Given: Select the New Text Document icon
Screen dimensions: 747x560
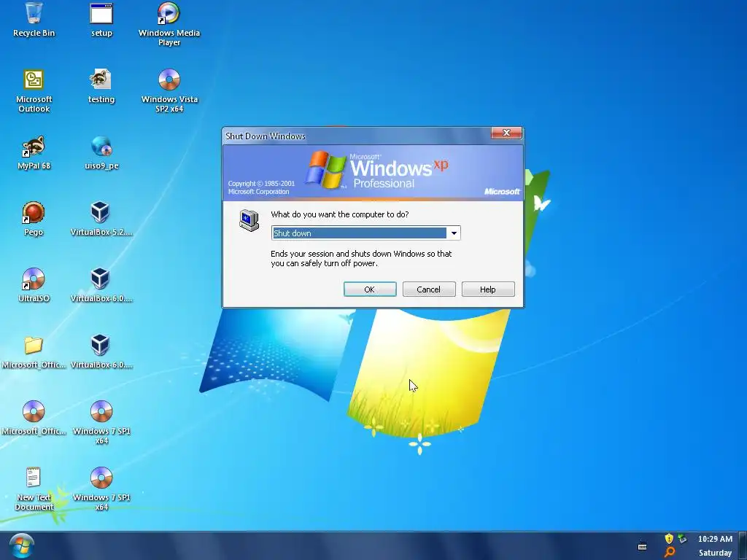Looking at the screenshot, I should (x=34, y=488).
